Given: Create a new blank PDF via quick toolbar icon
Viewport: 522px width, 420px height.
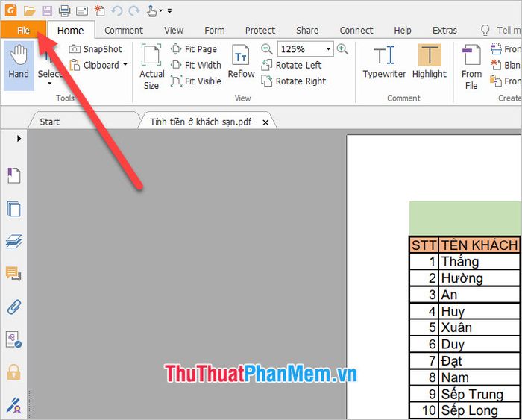Looking at the screenshot, I should coord(99,11).
